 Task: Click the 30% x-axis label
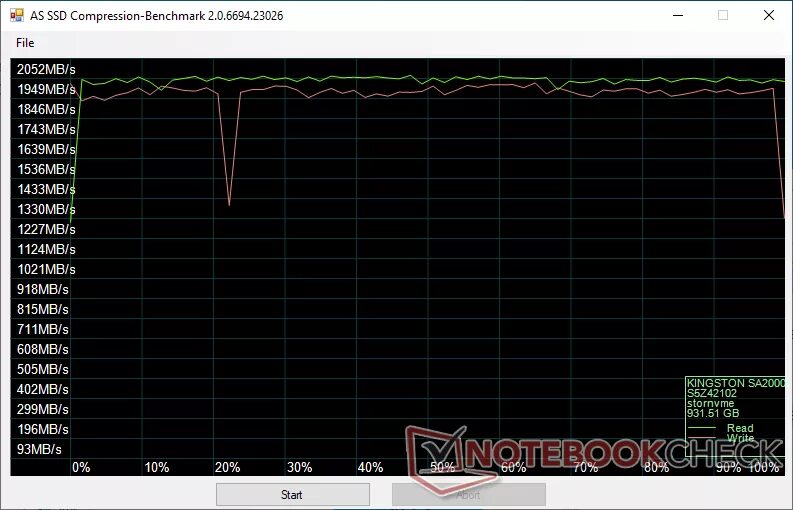(x=299, y=468)
